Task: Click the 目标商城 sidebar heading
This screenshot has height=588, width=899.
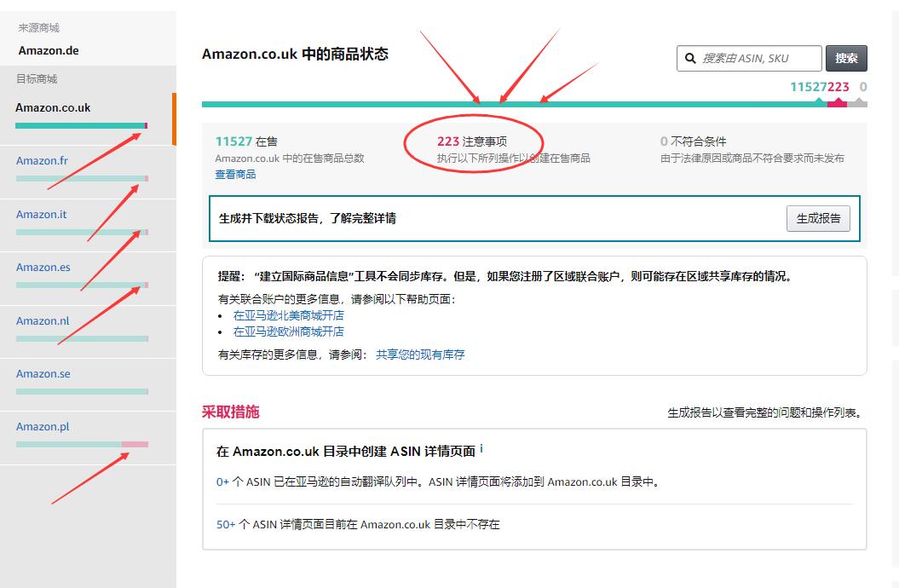Action: point(37,79)
